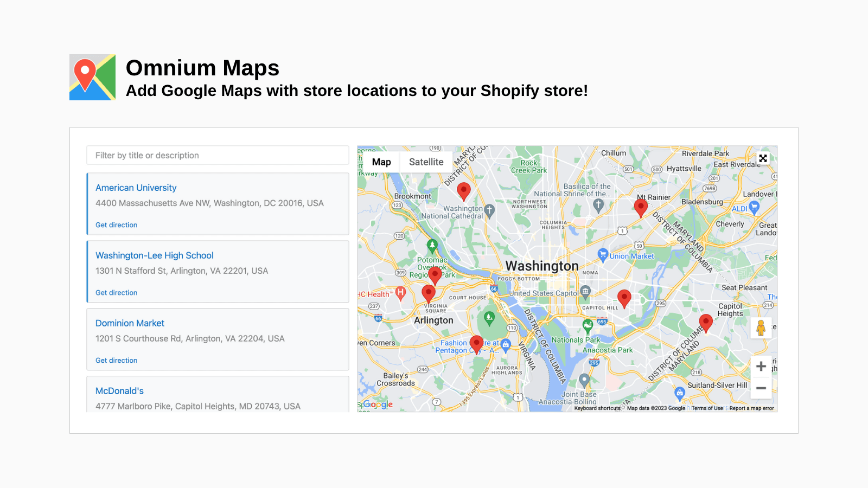Zoom in using the plus control
868x488 pixels.
point(761,367)
